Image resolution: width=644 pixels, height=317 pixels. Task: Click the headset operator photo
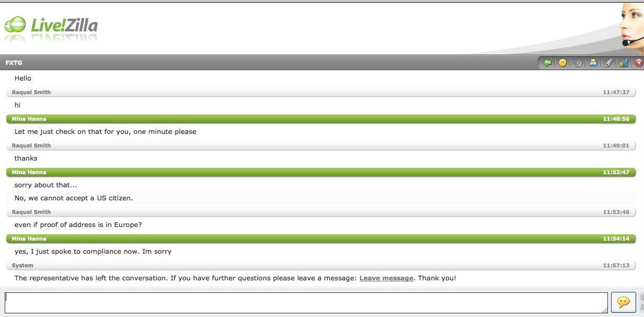click(x=631, y=27)
